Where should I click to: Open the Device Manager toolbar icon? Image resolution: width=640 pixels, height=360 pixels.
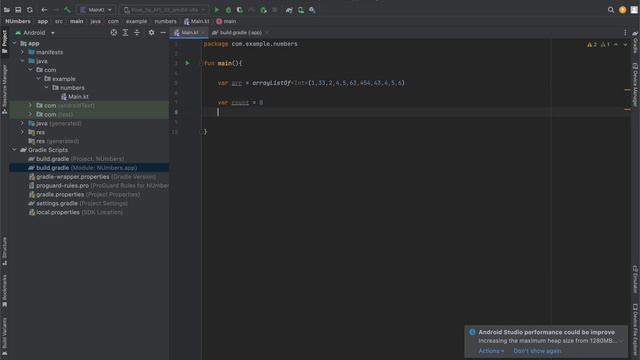[301, 10]
